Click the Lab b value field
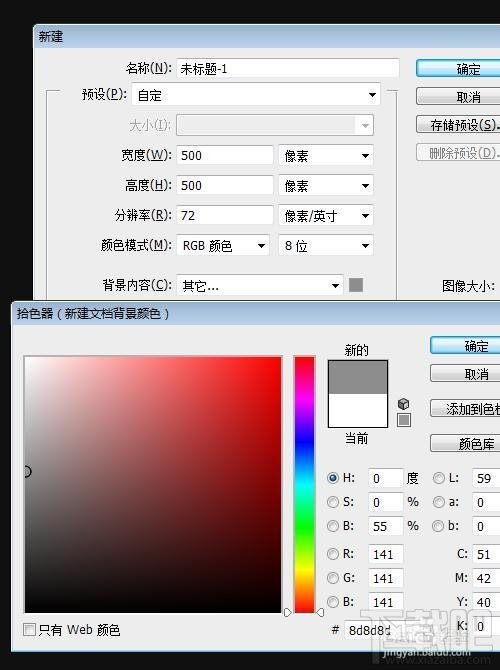The image size is (500, 670). 486,526
